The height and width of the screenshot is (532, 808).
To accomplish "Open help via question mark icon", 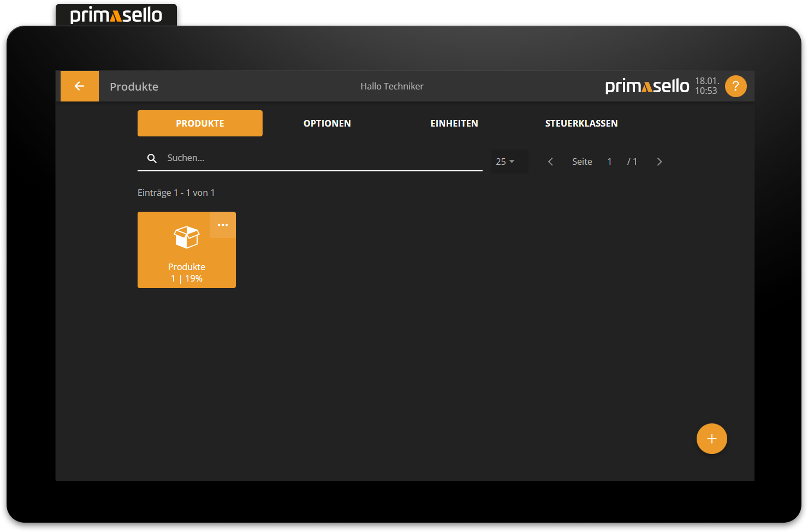I will click(x=735, y=86).
